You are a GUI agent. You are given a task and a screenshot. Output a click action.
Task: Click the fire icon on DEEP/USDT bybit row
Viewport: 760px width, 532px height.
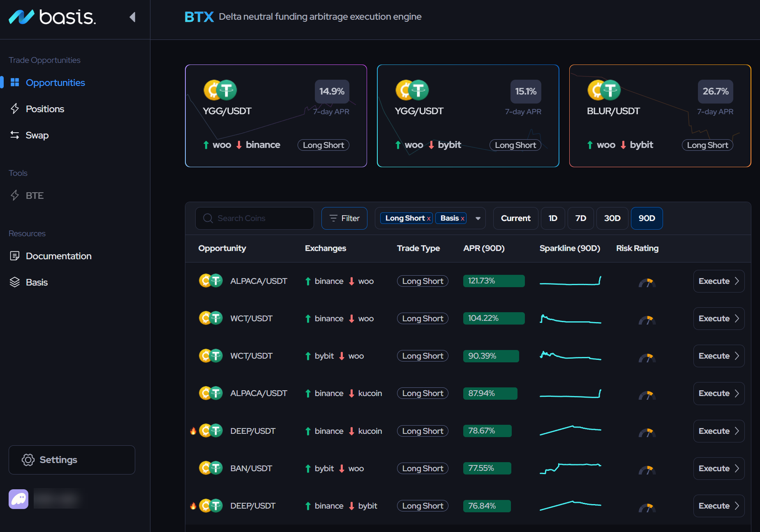(x=193, y=505)
